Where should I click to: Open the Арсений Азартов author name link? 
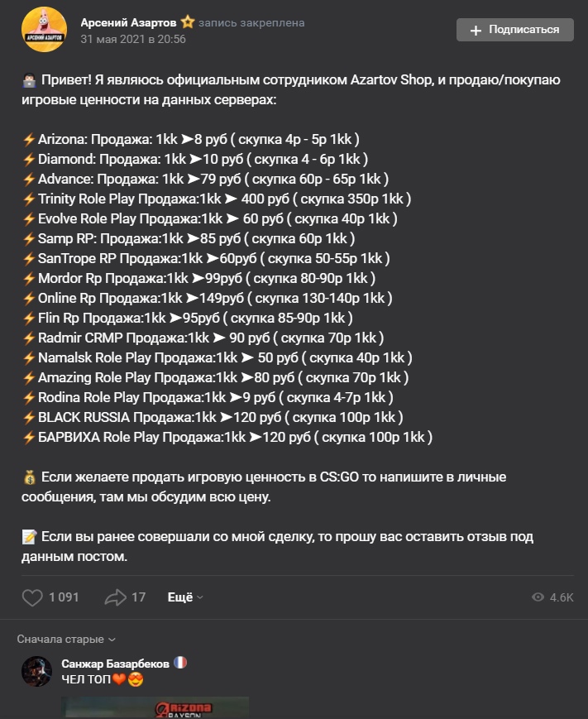click(x=128, y=22)
